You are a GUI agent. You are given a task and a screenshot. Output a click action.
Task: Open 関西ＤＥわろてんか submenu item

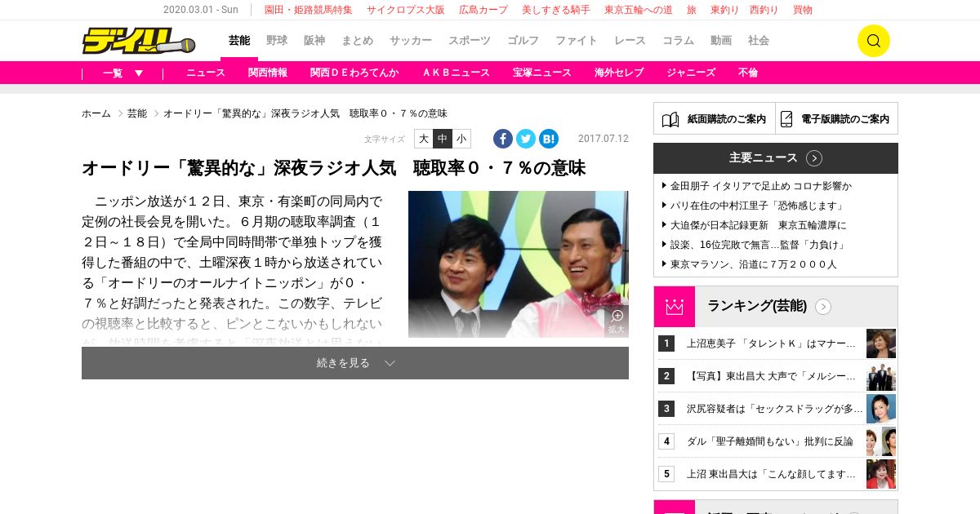(x=354, y=73)
